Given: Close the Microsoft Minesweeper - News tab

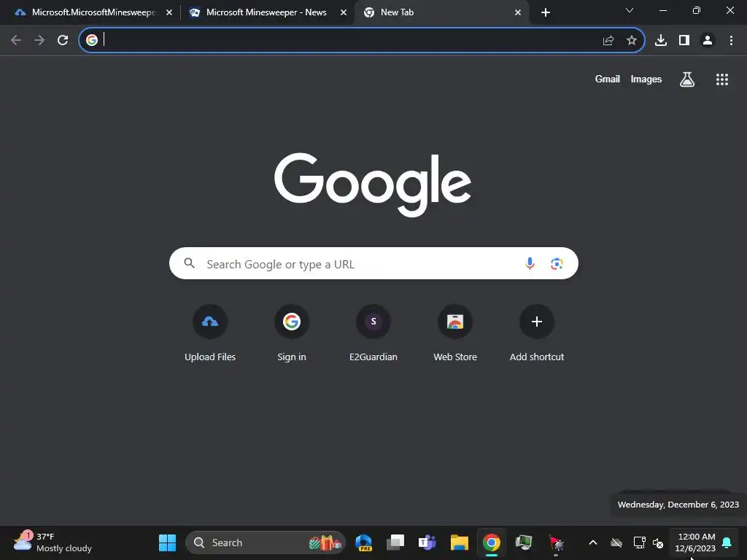Looking at the screenshot, I should (x=344, y=12).
